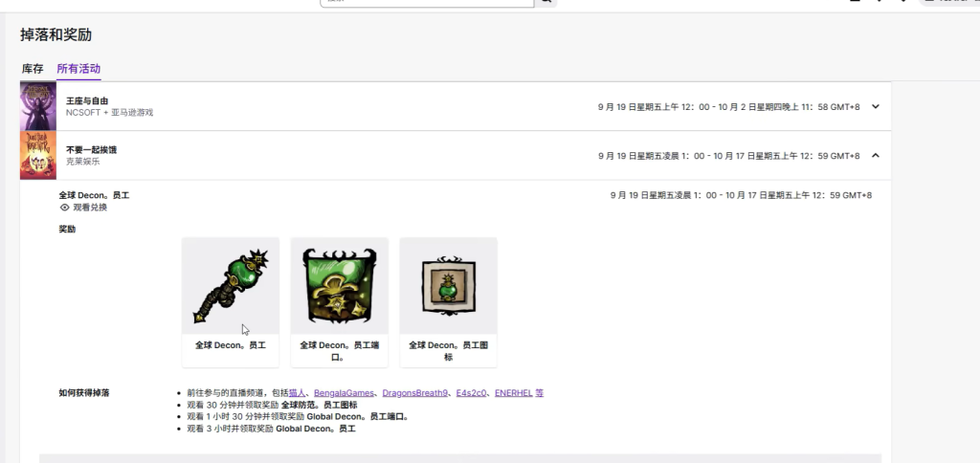980x463 pixels.
Task: Open the 猫人 channel link
Action: pyautogui.click(x=297, y=393)
